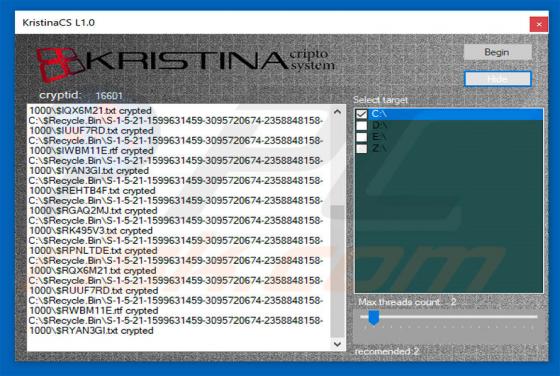The height and width of the screenshot is (376, 560).
Task: Click the Hide button
Action: pyautogui.click(x=498, y=79)
